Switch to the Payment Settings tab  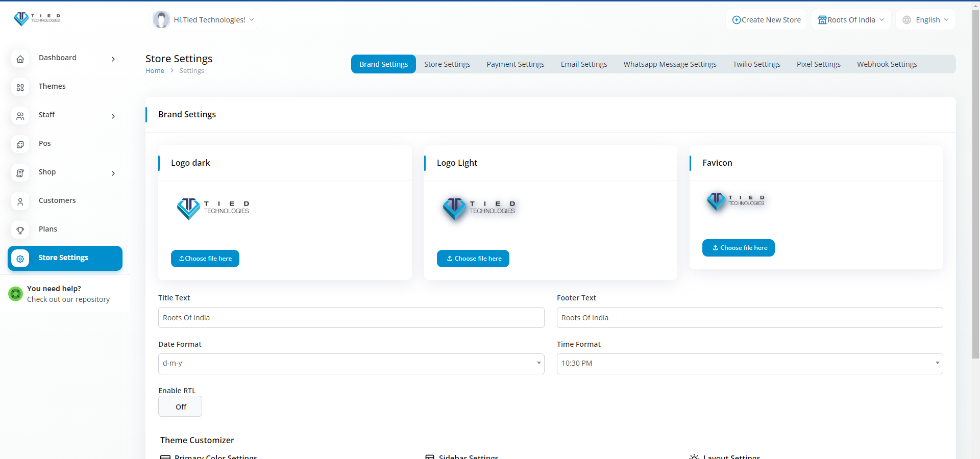pyautogui.click(x=515, y=64)
